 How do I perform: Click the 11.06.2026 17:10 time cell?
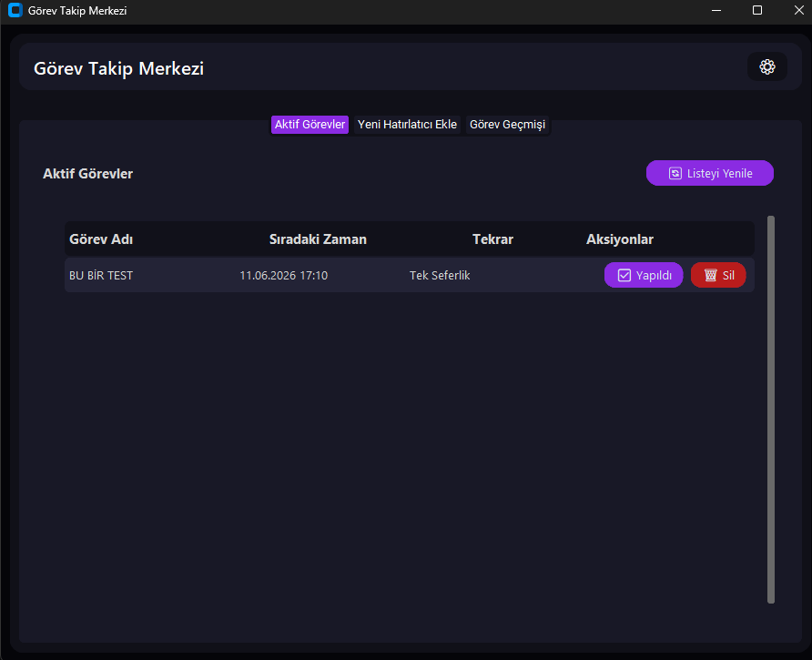284,276
